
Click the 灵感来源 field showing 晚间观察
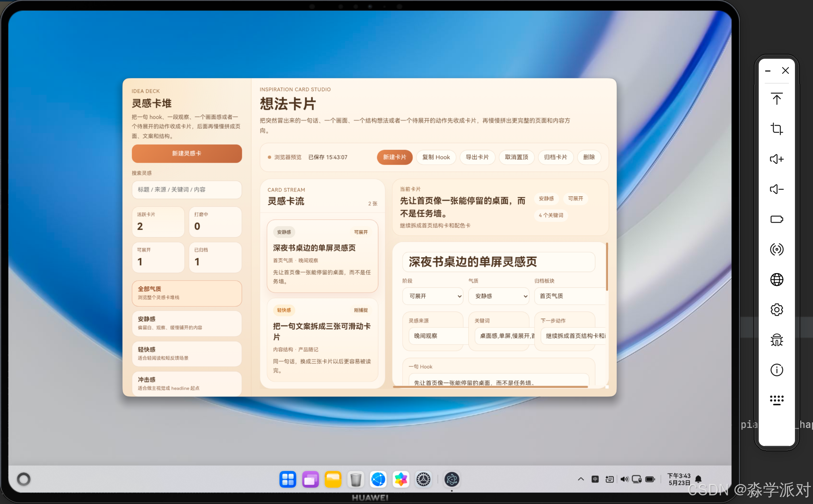[439, 336]
